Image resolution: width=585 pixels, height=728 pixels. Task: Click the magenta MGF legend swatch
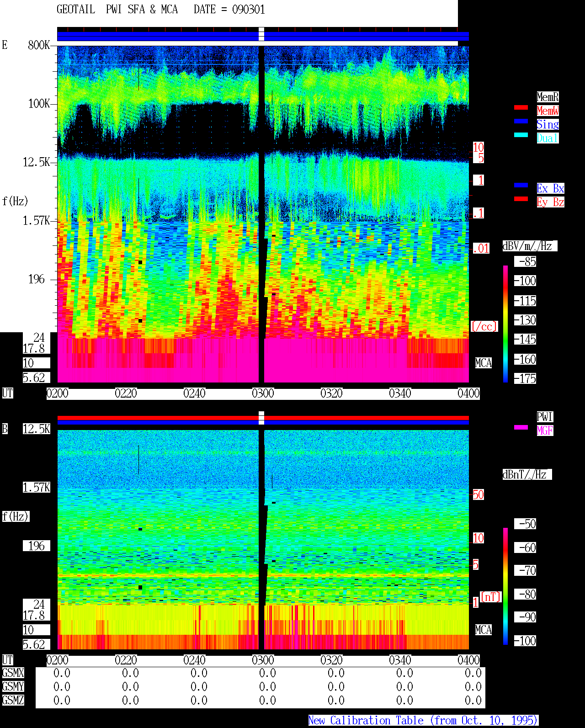[521, 427]
